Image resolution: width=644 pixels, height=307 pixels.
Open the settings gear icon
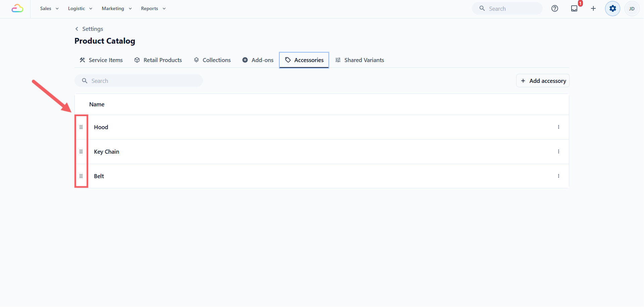point(613,8)
